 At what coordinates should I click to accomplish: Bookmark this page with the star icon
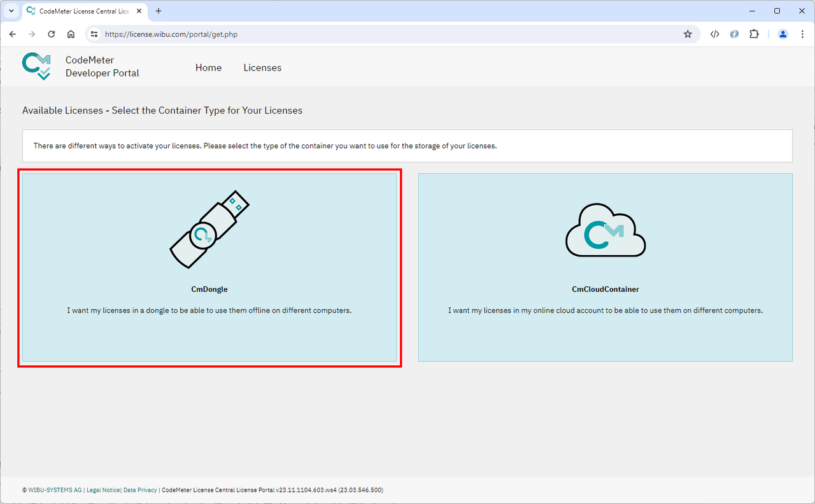(x=688, y=34)
